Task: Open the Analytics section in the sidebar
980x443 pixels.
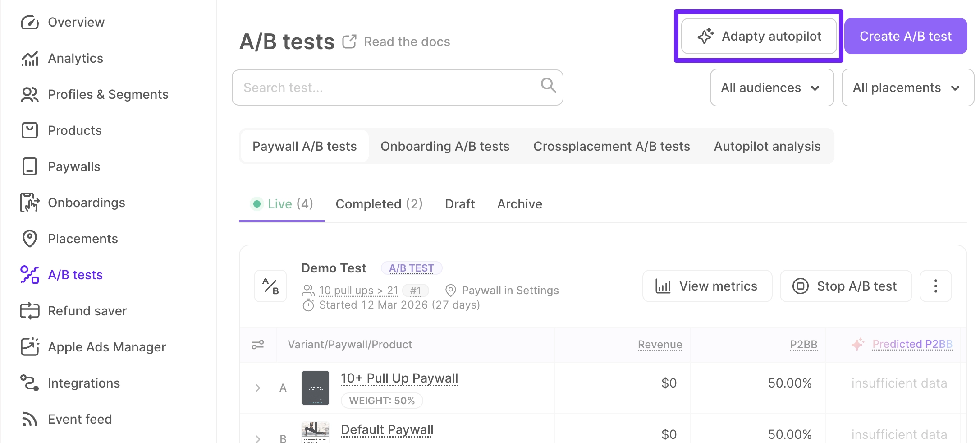Action: [x=75, y=58]
